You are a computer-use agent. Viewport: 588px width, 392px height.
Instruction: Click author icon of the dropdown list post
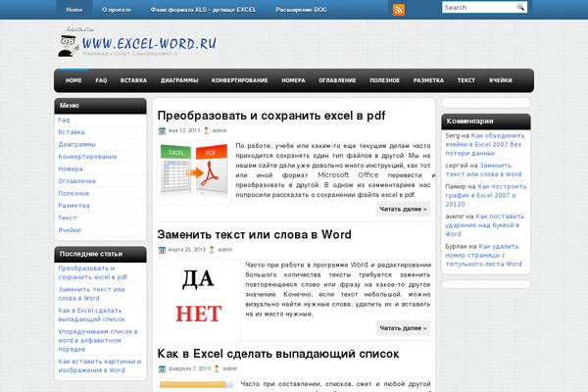coord(217,368)
